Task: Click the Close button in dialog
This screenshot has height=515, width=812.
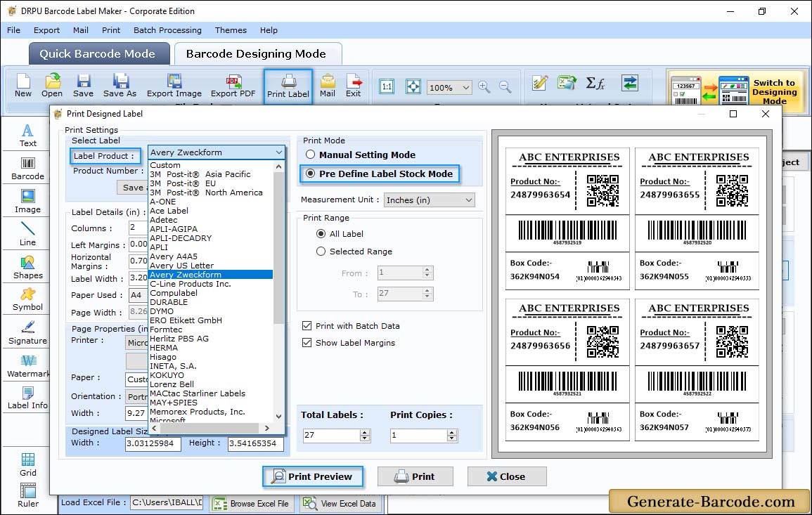Action: pos(506,476)
